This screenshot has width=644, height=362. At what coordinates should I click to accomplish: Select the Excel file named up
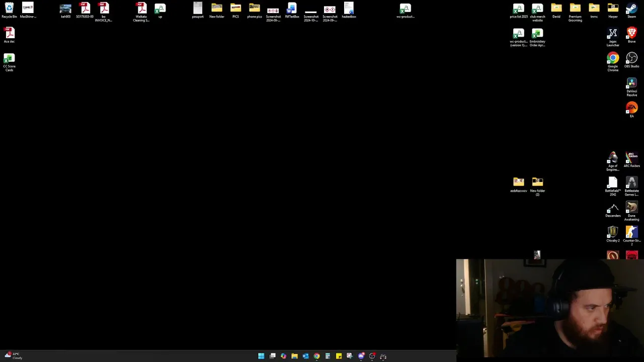pos(160,11)
